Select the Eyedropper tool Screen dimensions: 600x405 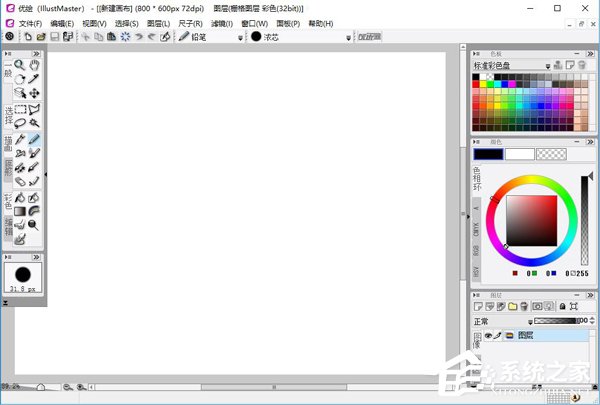(34, 79)
